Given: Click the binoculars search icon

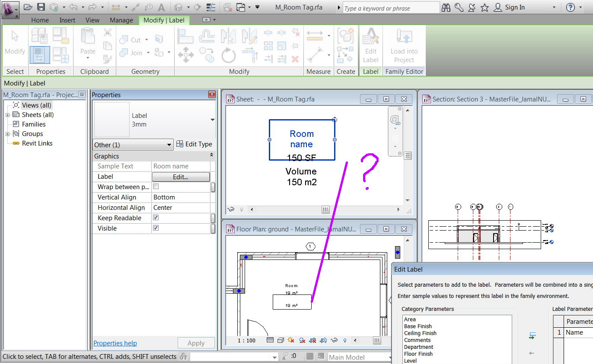Looking at the screenshot, I should pos(446,7).
